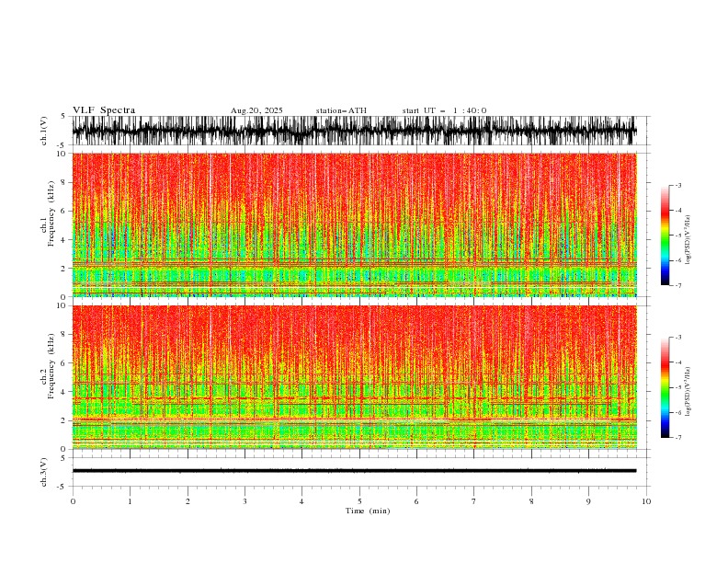Click the "start UT = 1:40:0" text
Image resolution: width=728 pixels, height=563 pixels.
pyautogui.click(x=444, y=110)
